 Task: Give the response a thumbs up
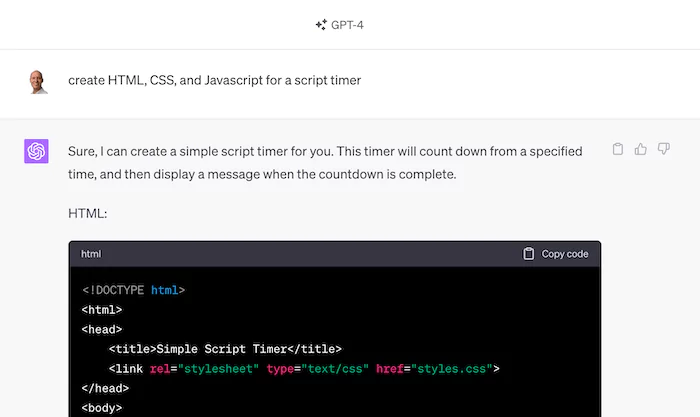point(641,149)
